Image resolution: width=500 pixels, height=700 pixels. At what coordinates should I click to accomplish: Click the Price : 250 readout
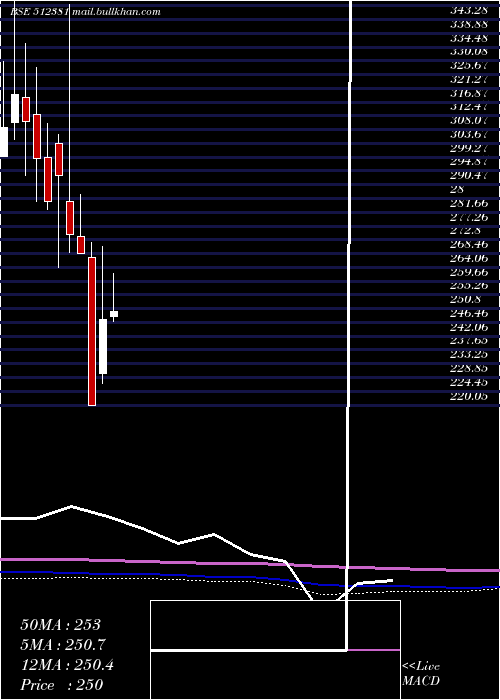pos(62,685)
